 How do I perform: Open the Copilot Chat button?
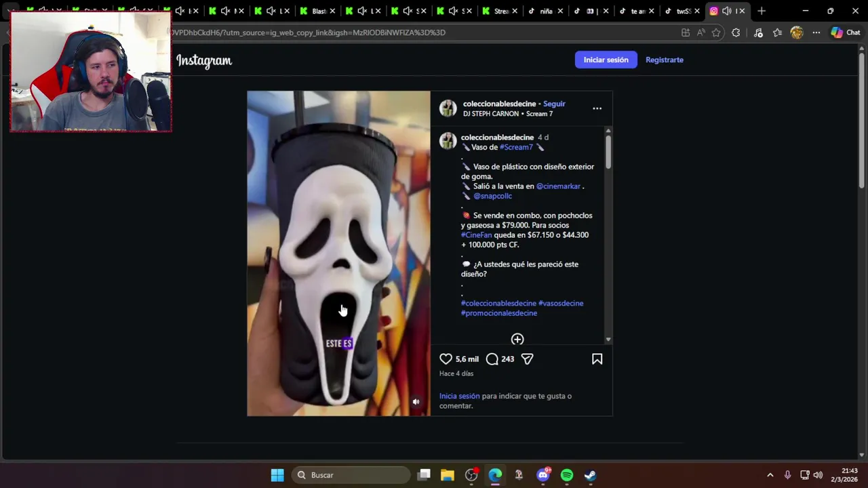[846, 33]
